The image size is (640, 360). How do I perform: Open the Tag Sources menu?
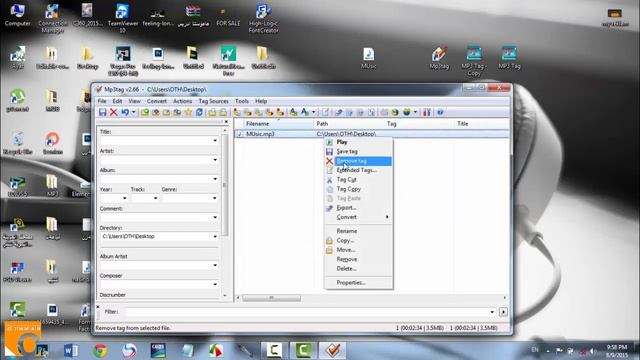click(x=213, y=101)
